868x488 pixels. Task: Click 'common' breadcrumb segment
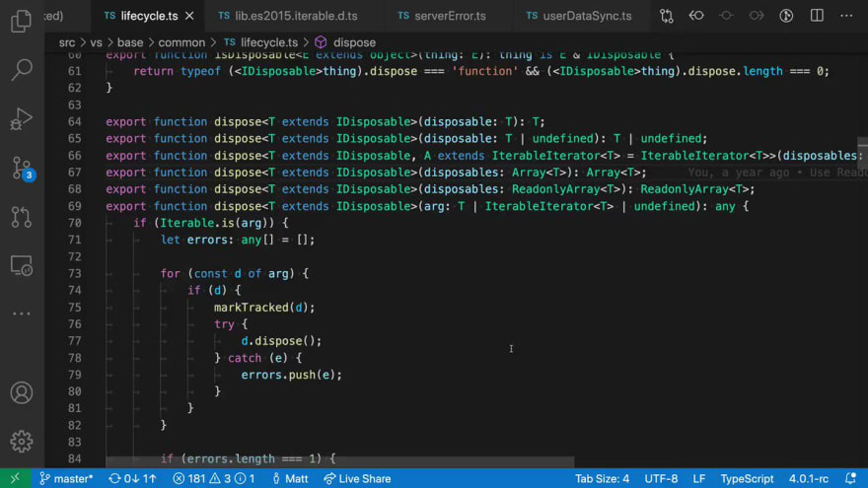181,42
